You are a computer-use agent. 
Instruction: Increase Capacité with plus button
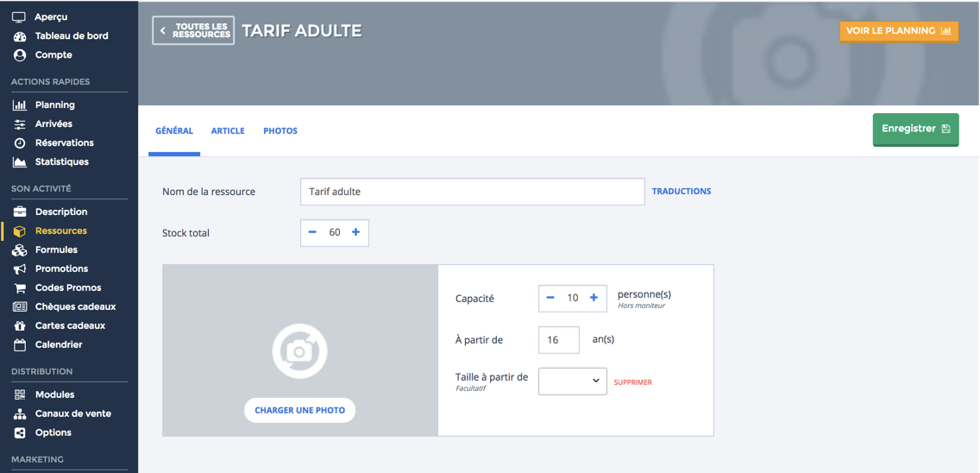(594, 298)
